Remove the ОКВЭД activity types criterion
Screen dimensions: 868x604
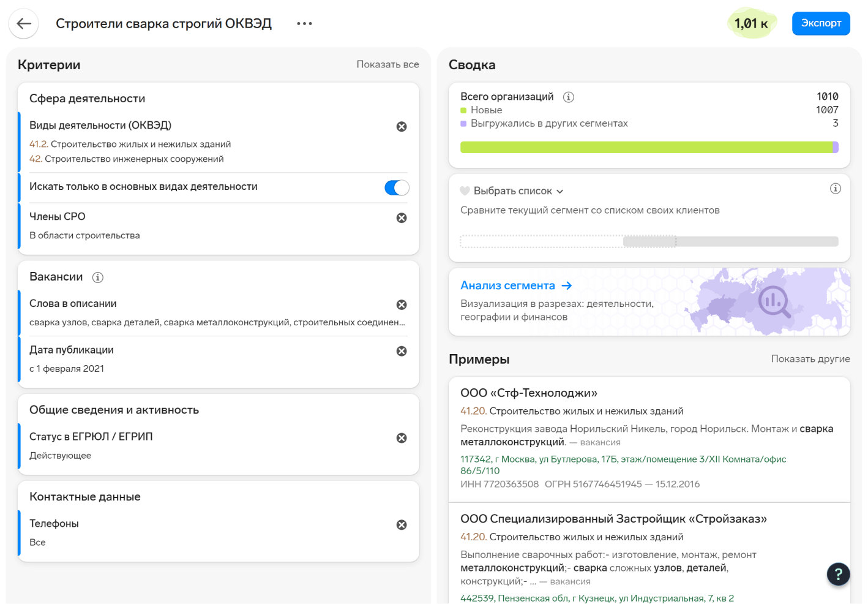[402, 127]
